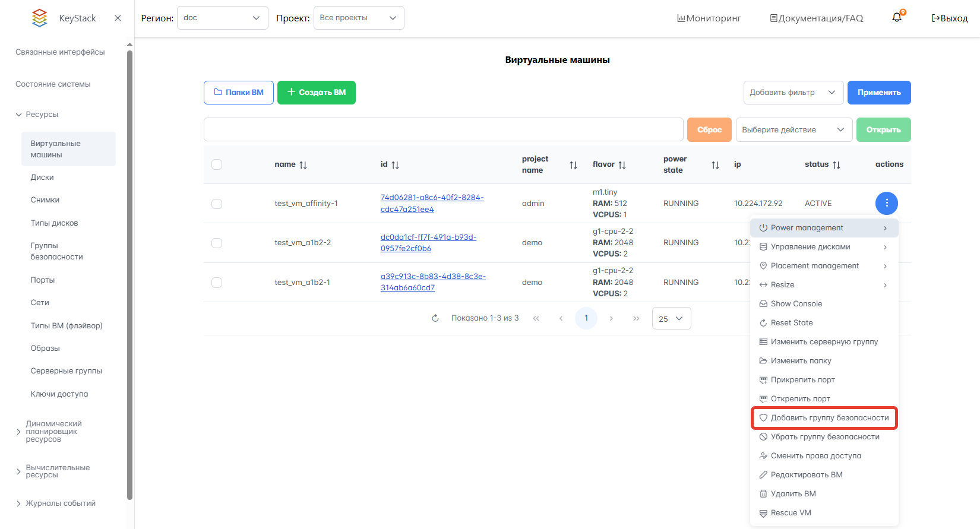Screen dimensions: 980x529
Task: Click the search input field
Action: [443, 129]
